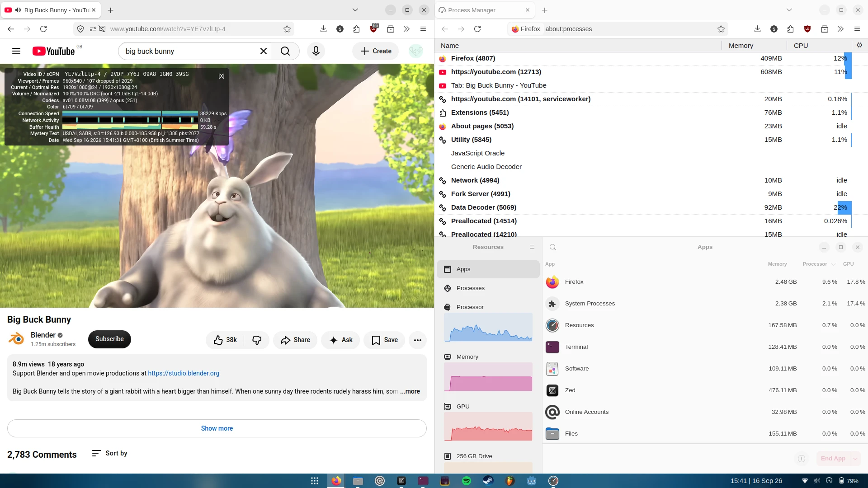Show more toolbar tools in YouTube window
Viewport: 868px width, 488px height.
click(407, 29)
